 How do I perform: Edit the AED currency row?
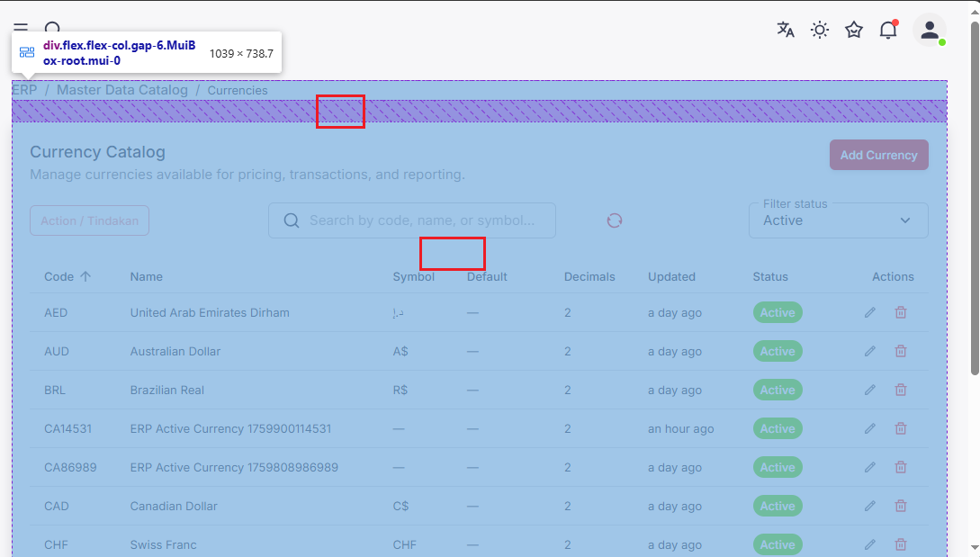point(869,313)
